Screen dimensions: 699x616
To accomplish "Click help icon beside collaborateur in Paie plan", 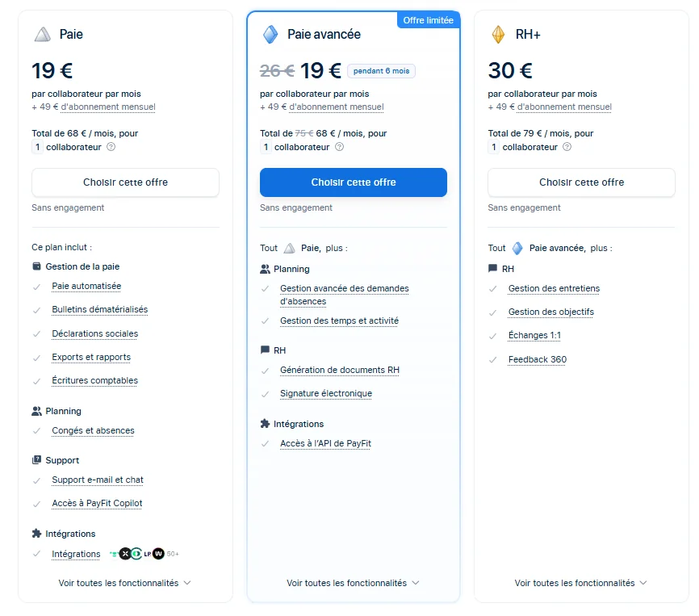I will (111, 147).
